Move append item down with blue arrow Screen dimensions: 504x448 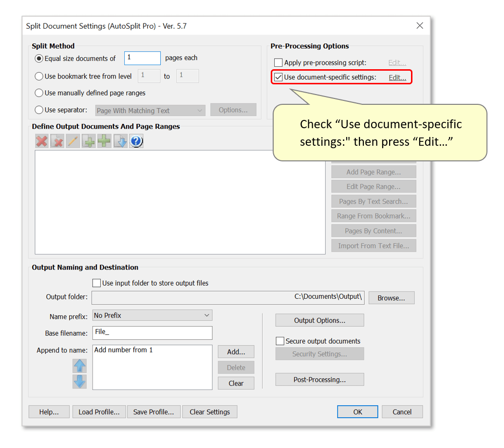point(79,381)
